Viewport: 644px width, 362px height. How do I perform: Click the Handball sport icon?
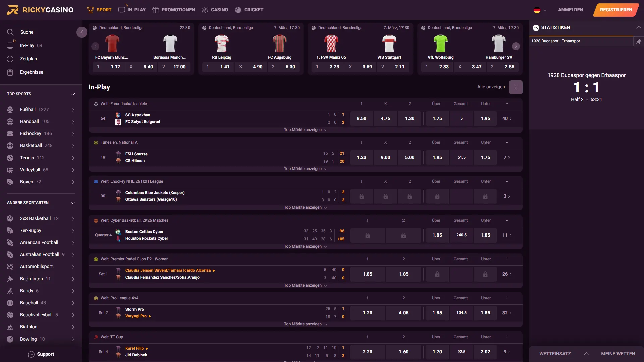[10, 121]
